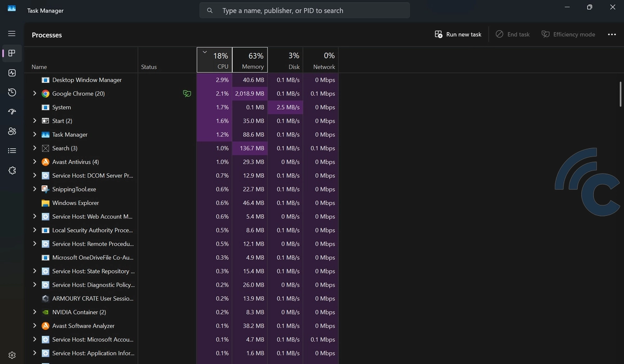
Task: Click the Run new task button
Action: coord(458,34)
